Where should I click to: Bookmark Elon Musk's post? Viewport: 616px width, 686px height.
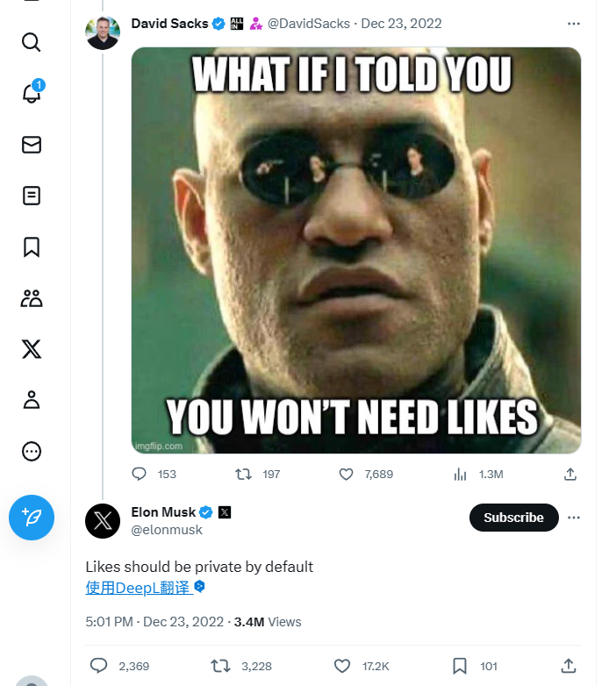460,666
